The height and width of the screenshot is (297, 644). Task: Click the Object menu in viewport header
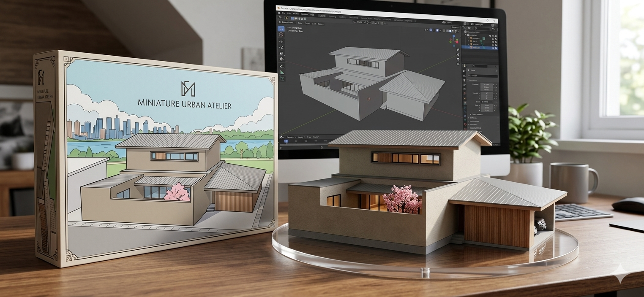pyautogui.click(x=321, y=24)
